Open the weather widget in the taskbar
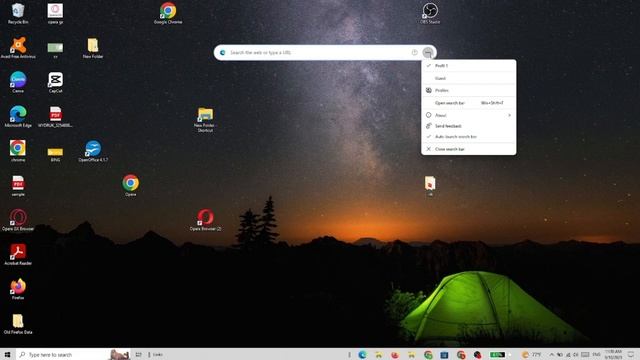This screenshot has width=640, height=360. point(532,355)
